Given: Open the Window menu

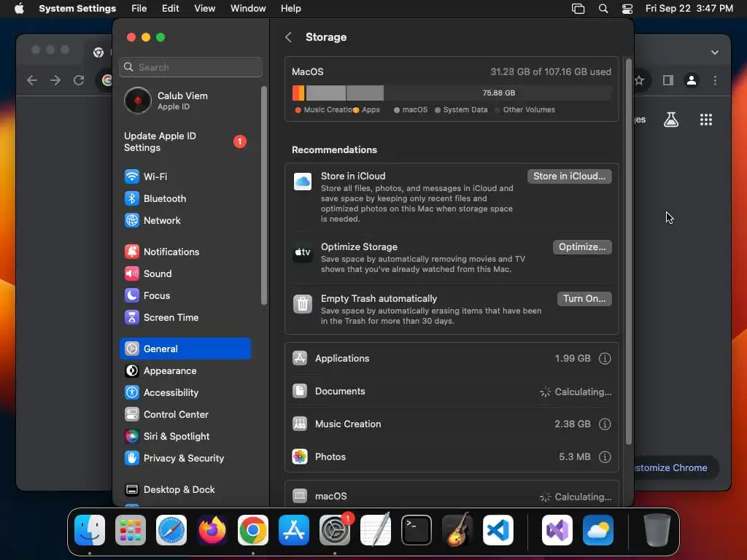Looking at the screenshot, I should pos(248,9).
